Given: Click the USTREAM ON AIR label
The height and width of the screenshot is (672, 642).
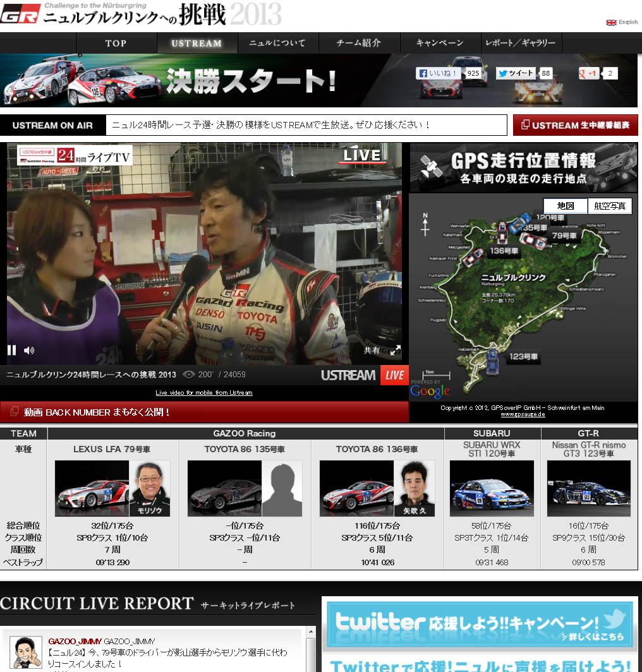Looking at the screenshot, I should [x=52, y=126].
